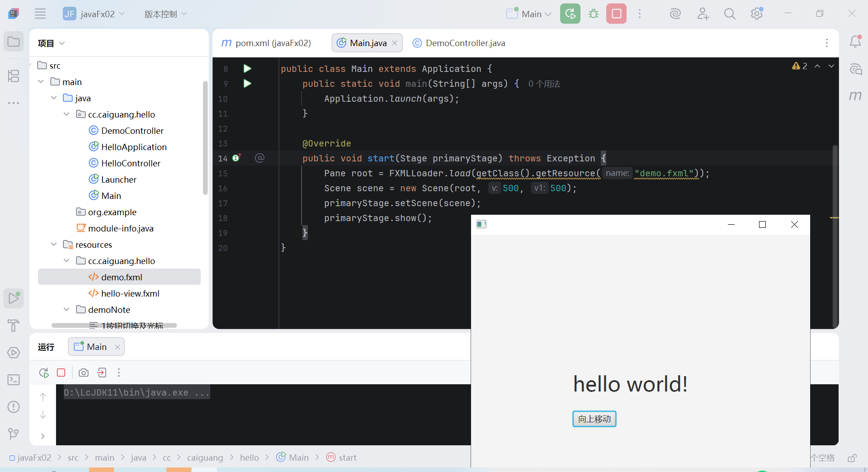Open the Git branches tool window
This screenshot has height=472, width=868.
pyautogui.click(x=14, y=434)
